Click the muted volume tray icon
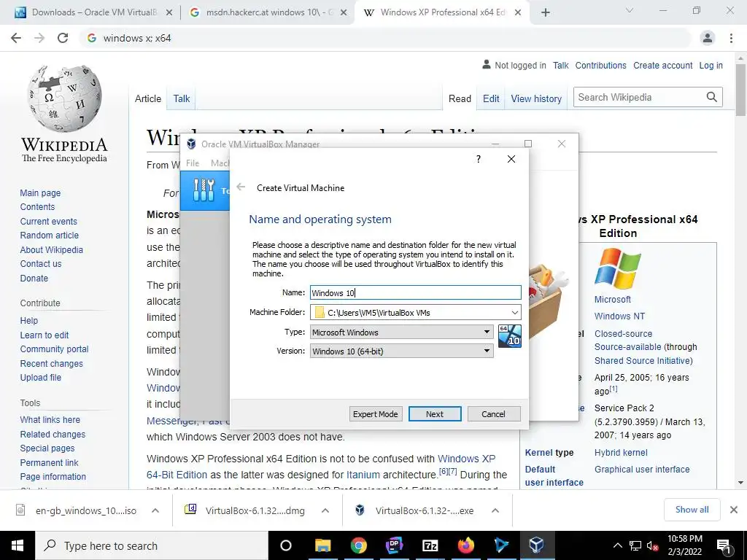Viewport: 747px width, 560px height. click(x=652, y=546)
